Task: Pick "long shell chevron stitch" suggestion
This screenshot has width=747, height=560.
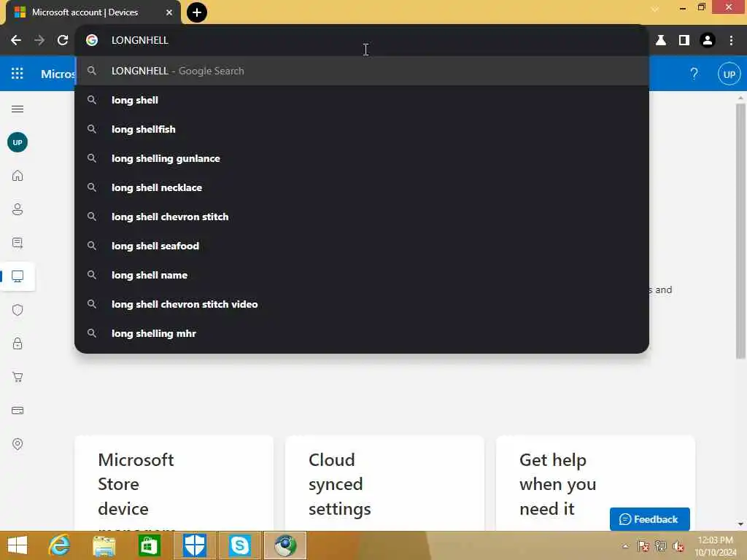Action: 362,217
